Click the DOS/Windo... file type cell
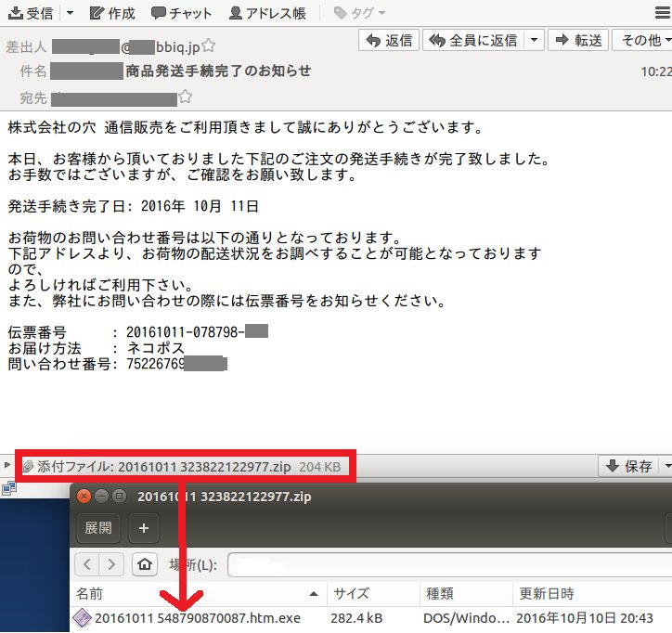672x633 pixels. [x=466, y=618]
